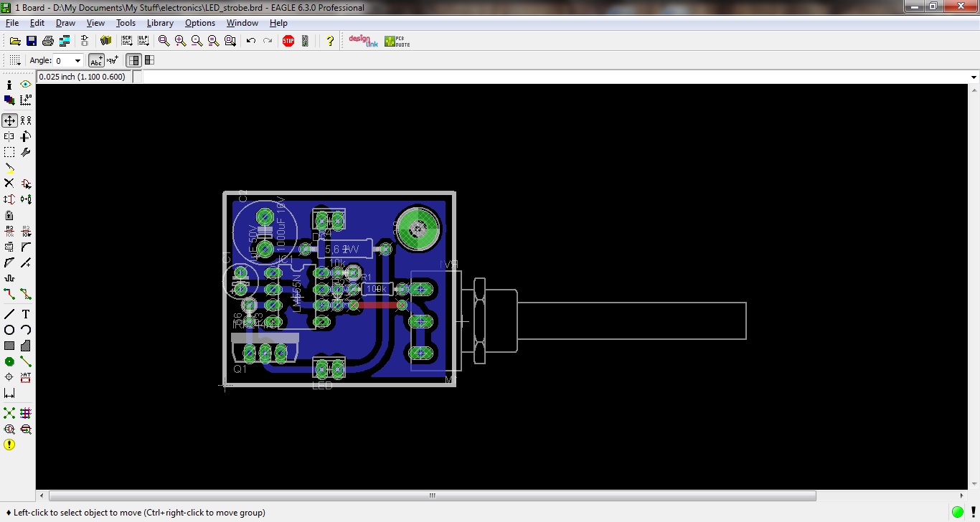This screenshot has height=522, width=980.
Task: Select the zoom-to-area tool
Action: (x=230, y=41)
